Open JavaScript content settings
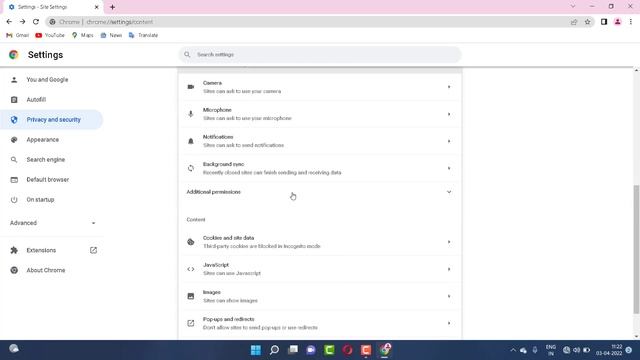Image resolution: width=640 pixels, height=360 pixels. [320, 269]
